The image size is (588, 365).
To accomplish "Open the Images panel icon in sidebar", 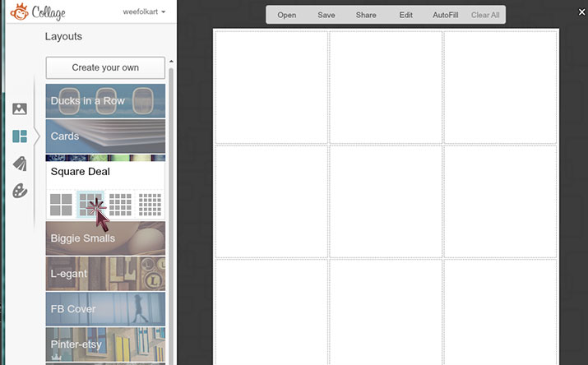I will [20, 109].
